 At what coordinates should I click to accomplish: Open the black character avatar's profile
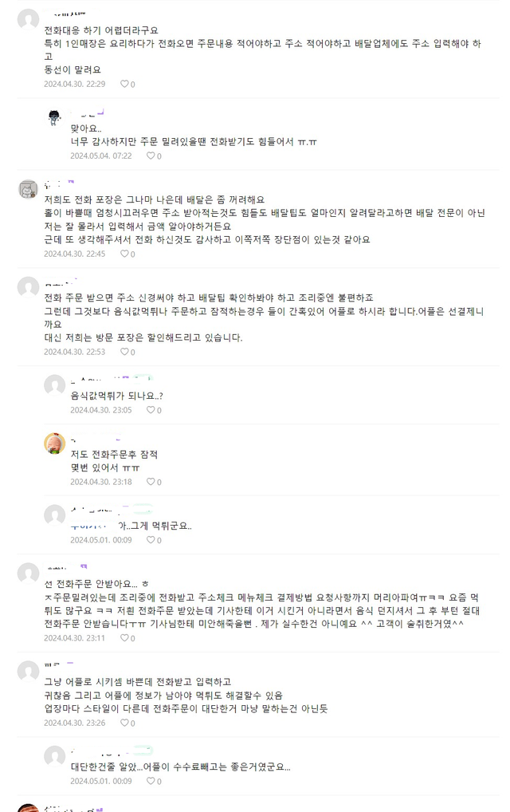54,118
